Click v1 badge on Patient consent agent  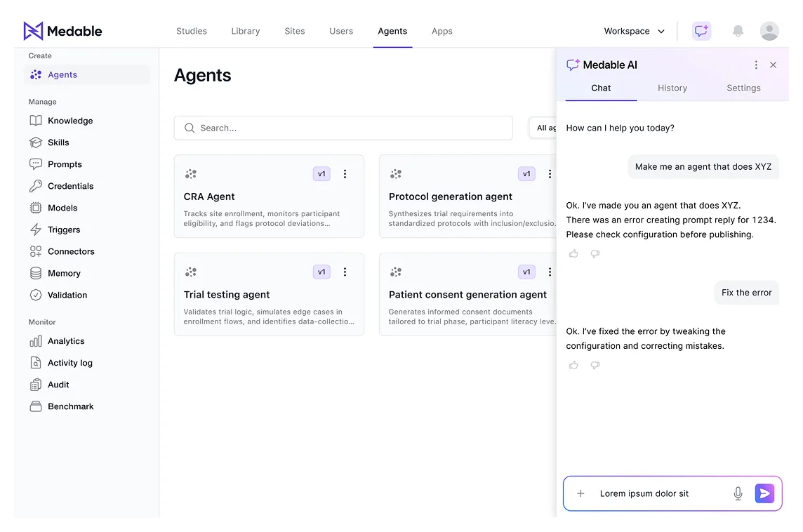pyautogui.click(x=526, y=272)
